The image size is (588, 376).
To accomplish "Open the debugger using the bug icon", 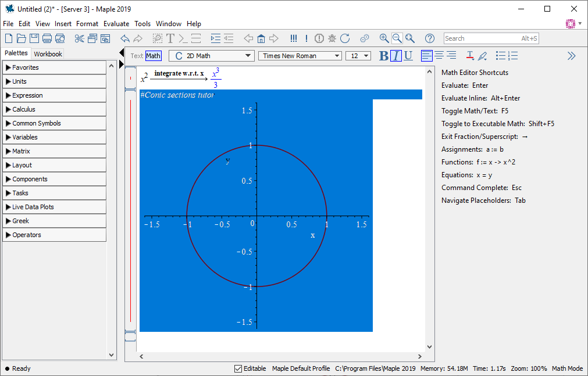I will tap(332, 38).
